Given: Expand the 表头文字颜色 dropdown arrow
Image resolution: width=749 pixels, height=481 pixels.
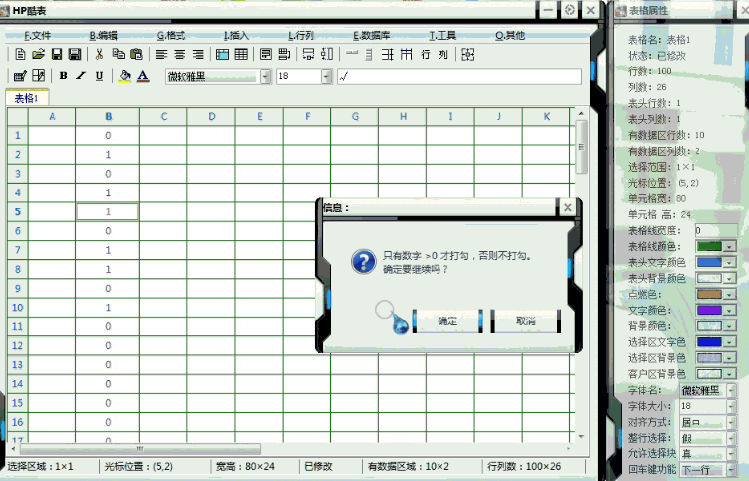Looking at the screenshot, I should (729, 263).
